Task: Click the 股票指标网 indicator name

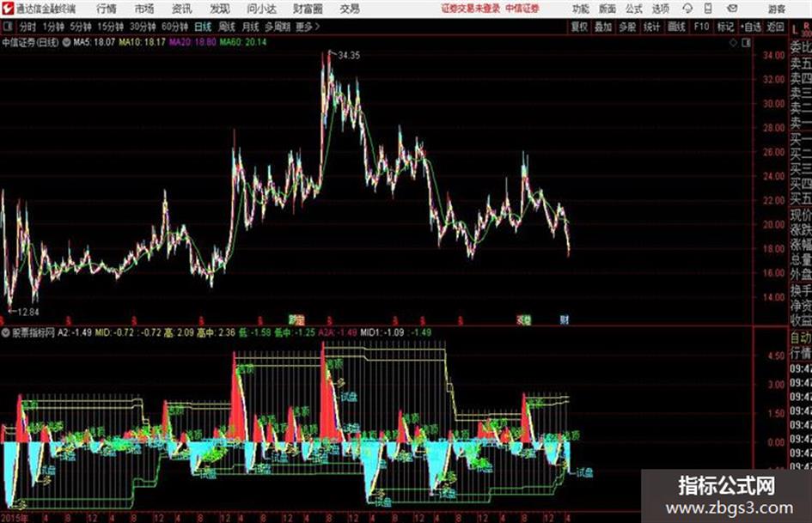Action: click(x=34, y=332)
